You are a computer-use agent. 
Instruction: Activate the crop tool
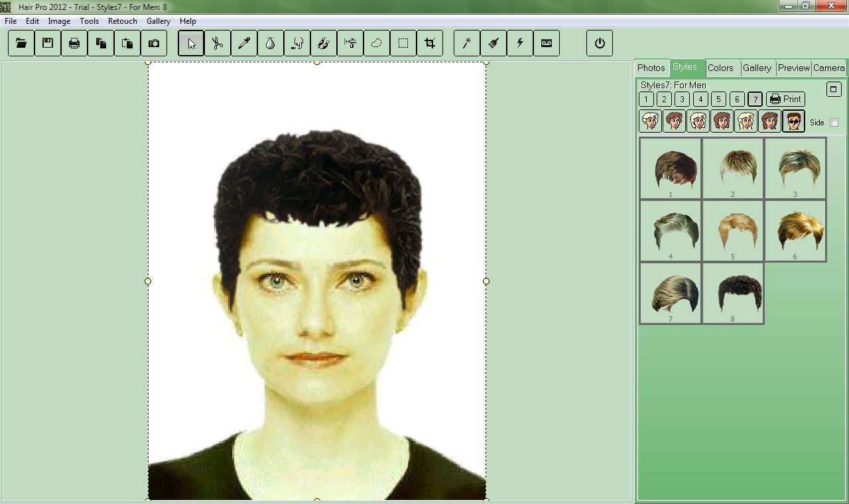click(430, 43)
